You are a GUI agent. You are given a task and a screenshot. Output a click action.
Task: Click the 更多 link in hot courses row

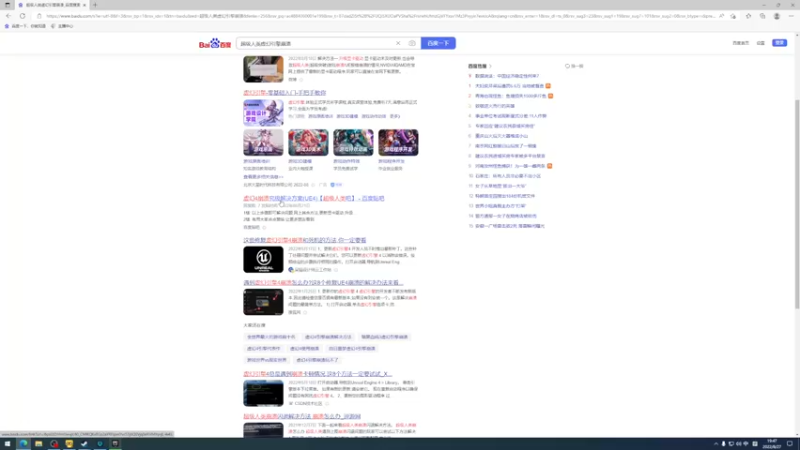tap(394, 116)
